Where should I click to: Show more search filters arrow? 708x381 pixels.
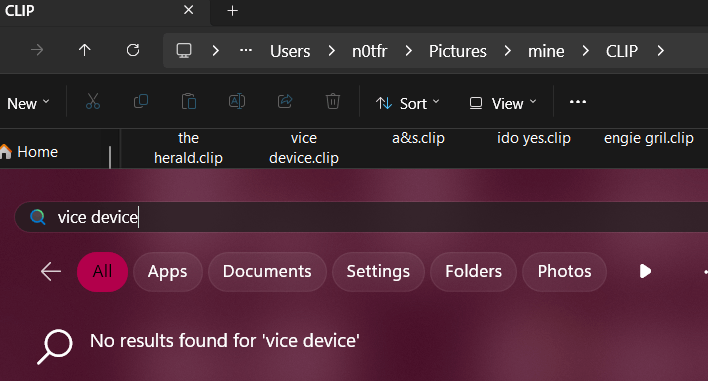[645, 271]
